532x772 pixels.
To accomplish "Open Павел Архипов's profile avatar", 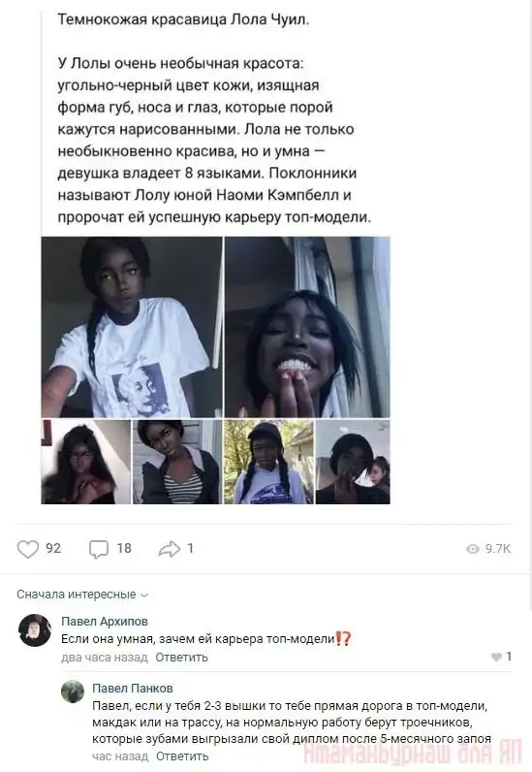I will [x=35, y=630].
